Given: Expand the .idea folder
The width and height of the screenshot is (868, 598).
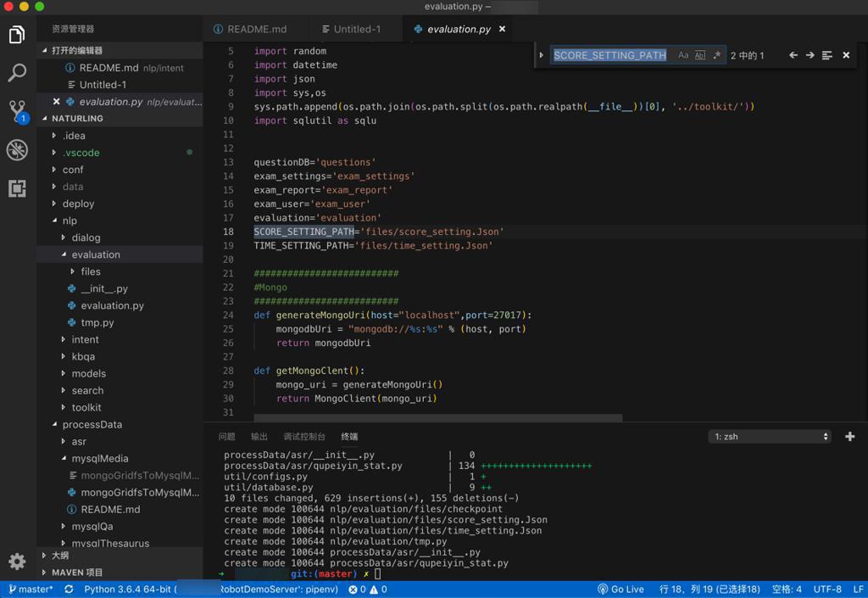Looking at the screenshot, I should [120, 136].
